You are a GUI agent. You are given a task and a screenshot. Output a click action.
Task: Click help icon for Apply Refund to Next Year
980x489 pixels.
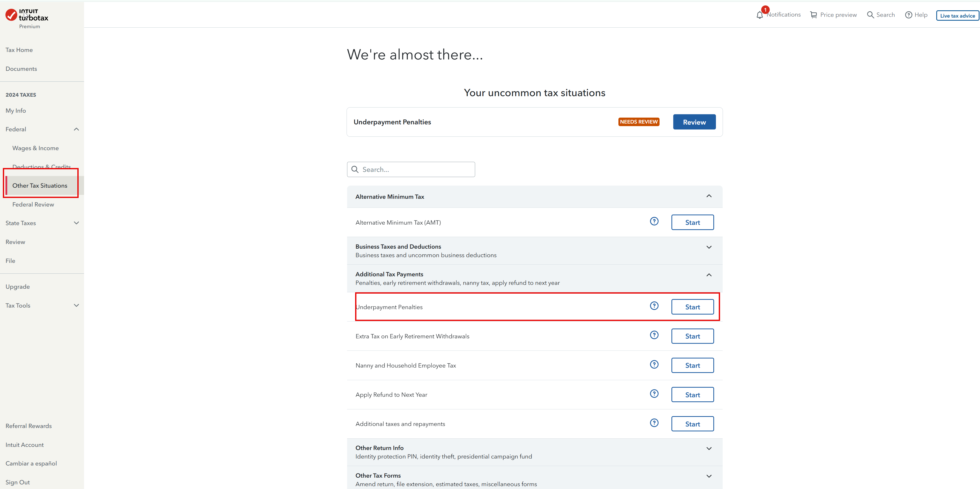[654, 394]
